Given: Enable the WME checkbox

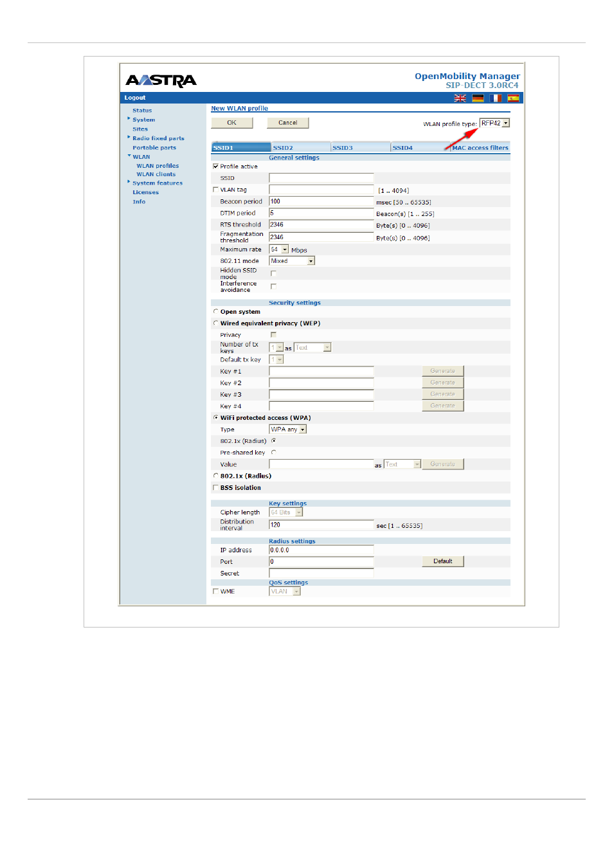Looking at the screenshot, I should 215,592.
